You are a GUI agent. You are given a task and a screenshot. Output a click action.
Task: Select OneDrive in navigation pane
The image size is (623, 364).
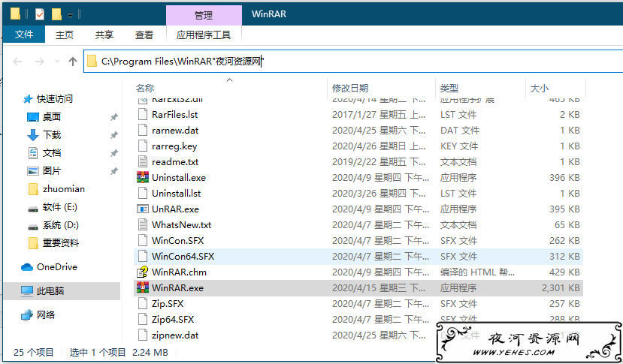(57, 267)
